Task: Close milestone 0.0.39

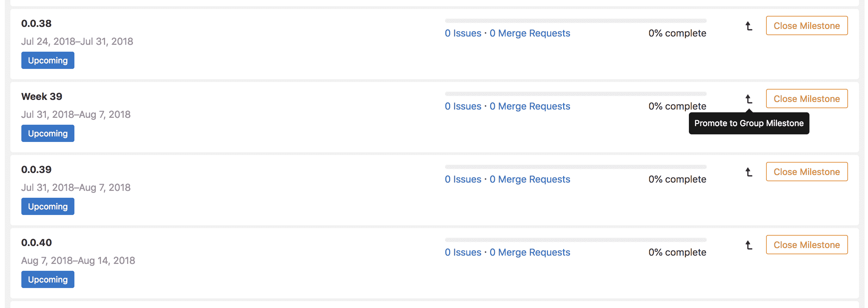Action: pyautogui.click(x=807, y=172)
